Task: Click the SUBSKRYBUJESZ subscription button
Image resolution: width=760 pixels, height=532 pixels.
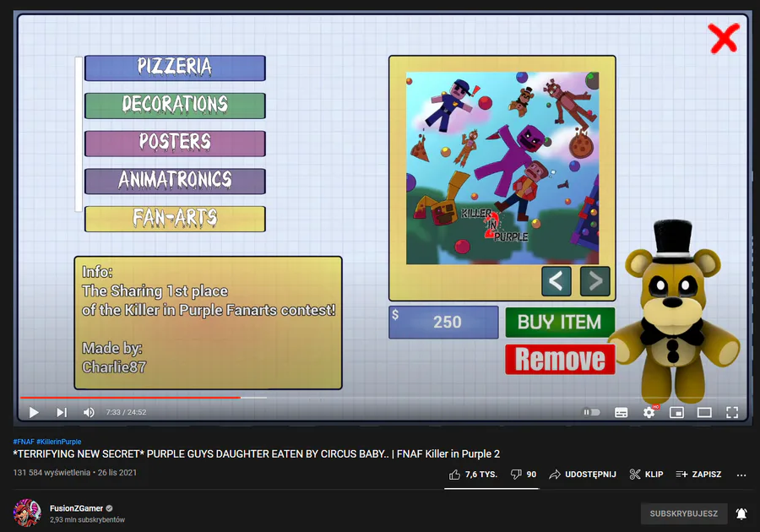Action: (x=684, y=513)
